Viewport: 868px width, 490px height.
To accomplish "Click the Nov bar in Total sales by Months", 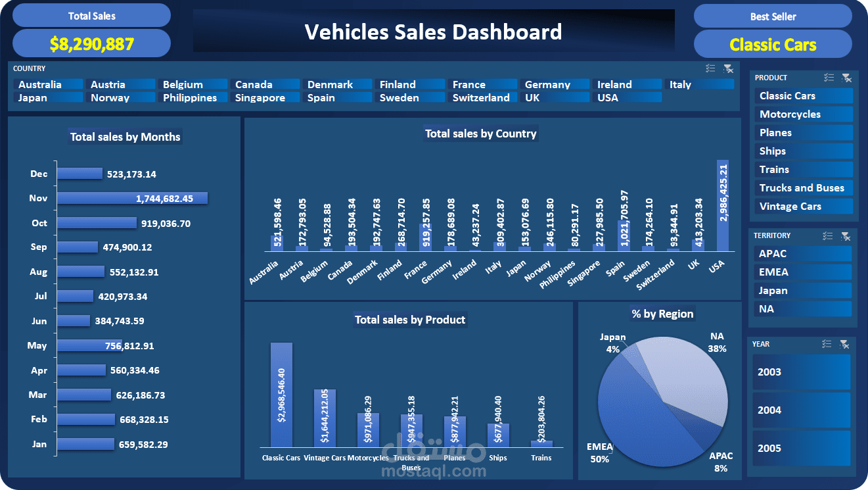I will pyautogui.click(x=131, y=198).
